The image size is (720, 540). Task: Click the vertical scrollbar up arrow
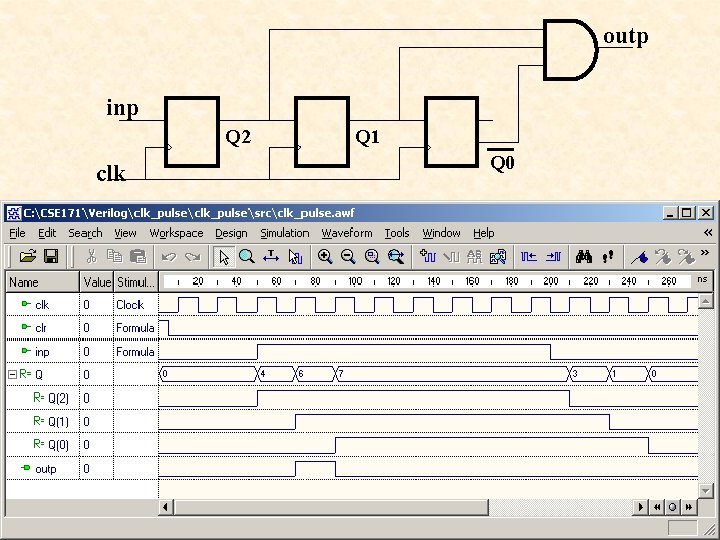click(705, 301)
